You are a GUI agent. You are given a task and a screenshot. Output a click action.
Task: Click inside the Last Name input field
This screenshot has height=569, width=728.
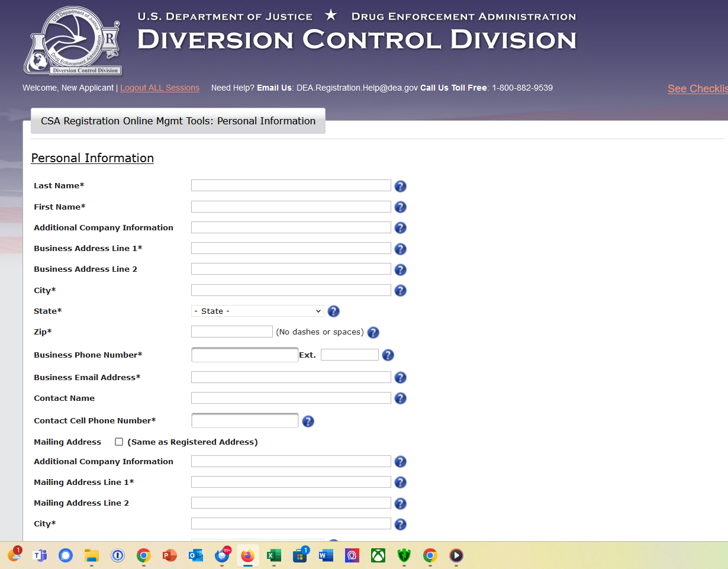(x=291, y=185)
